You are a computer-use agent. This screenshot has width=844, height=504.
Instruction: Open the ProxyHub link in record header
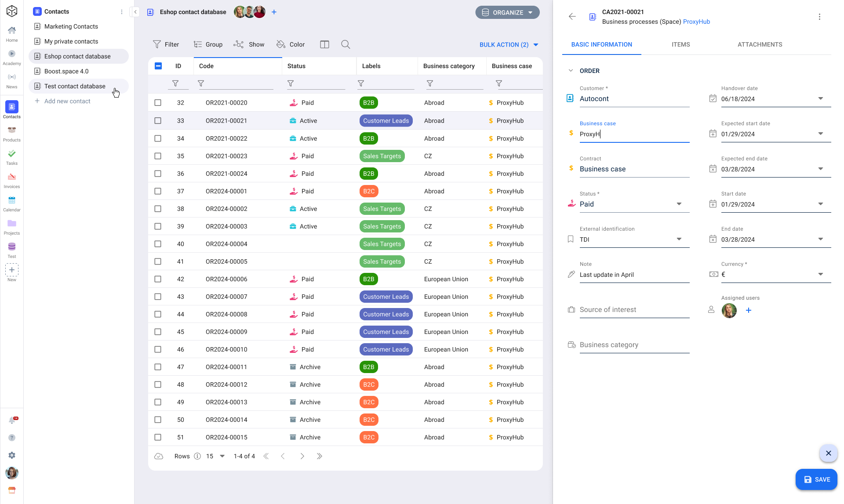(x=696, y=22)
